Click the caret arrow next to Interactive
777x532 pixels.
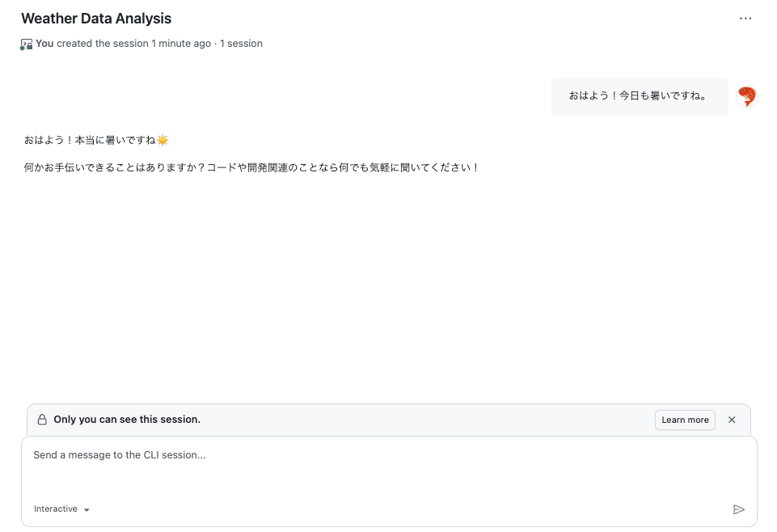pyautogui.click(x=87, y=509)
